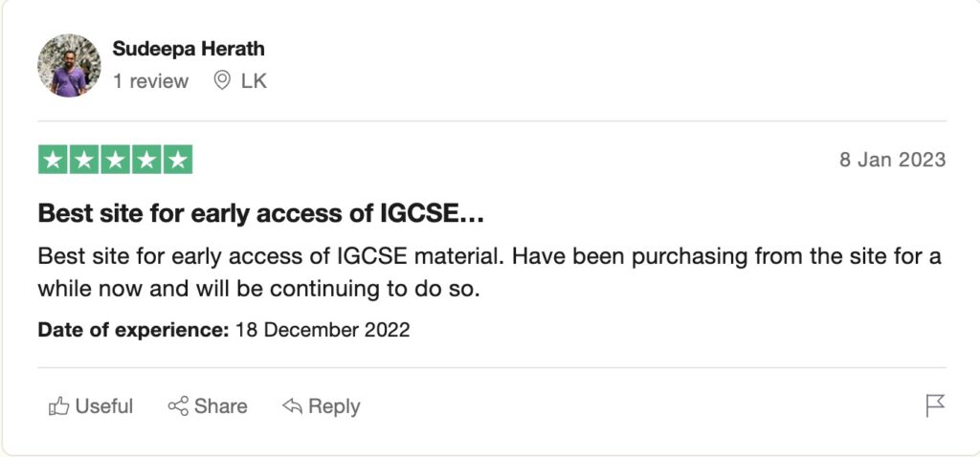Flag this review using the flag icon

(x=935, y=405)
